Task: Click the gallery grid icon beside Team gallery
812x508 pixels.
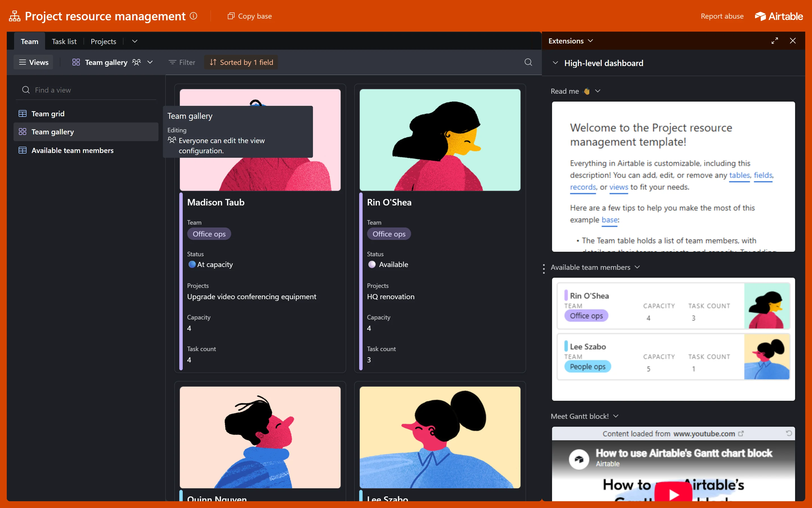Action: point(76,62)
